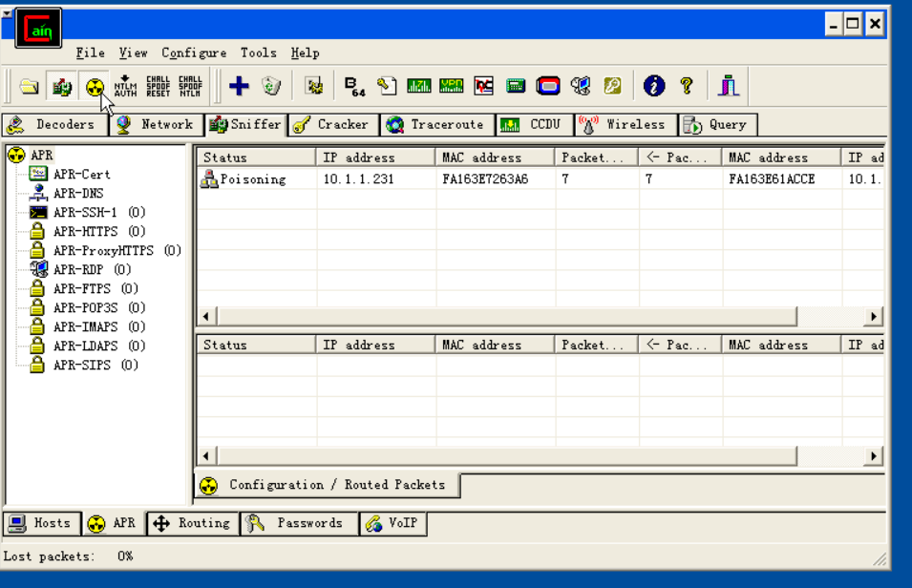
Task: Select APR-HTTPS (0) tree item
Action: (x=99, y=232)
